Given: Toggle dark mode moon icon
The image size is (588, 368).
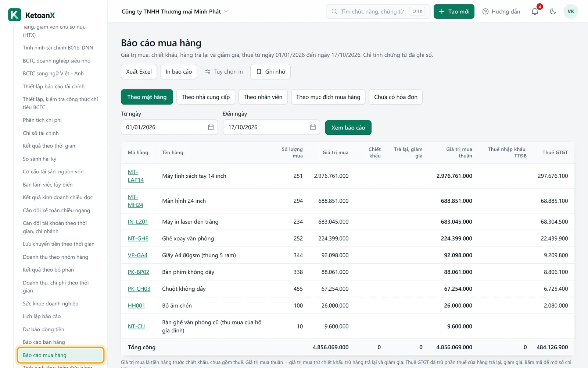Looking at the screenshot, I should tap(553, 11).
